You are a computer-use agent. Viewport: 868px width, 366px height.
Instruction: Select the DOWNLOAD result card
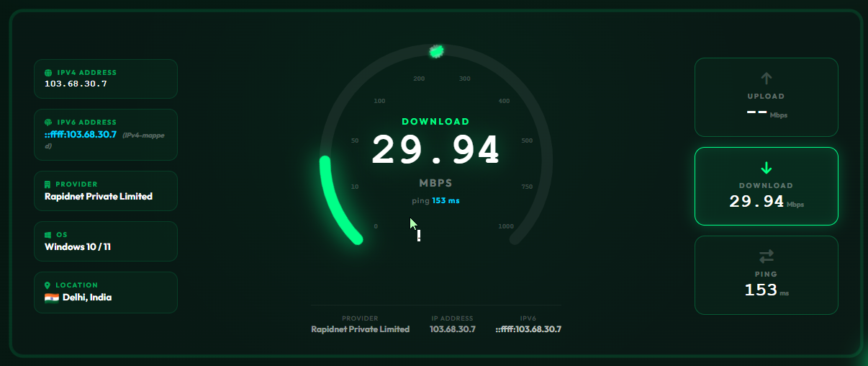pyautogui.click(x=767, y=187)
